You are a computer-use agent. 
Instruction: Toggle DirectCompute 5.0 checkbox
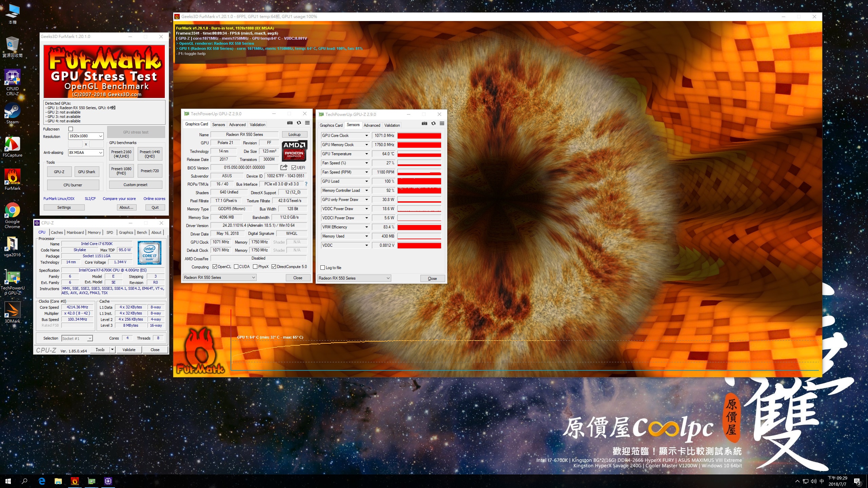pos(274,267)
